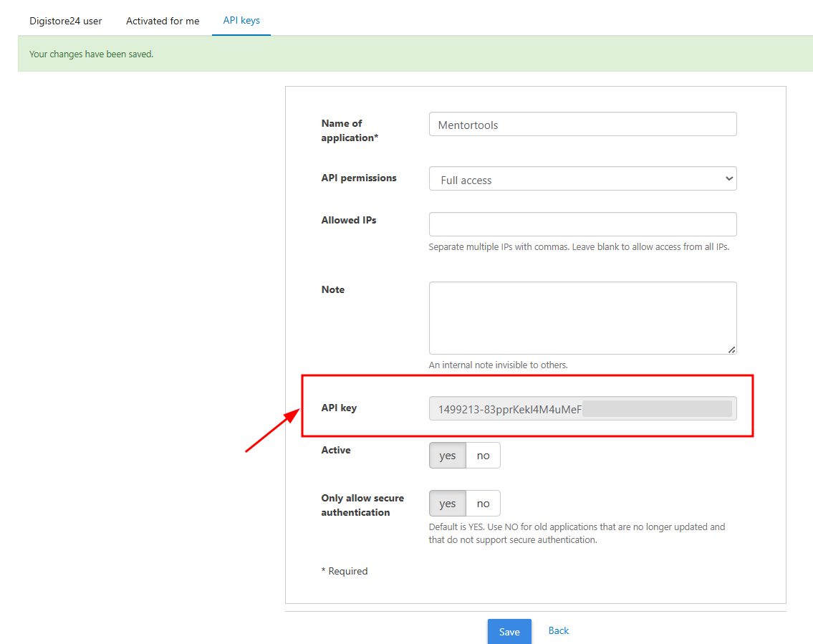Set Active to no
The width and height of the screenshot is (813, 644).
(x=484, y=456)
